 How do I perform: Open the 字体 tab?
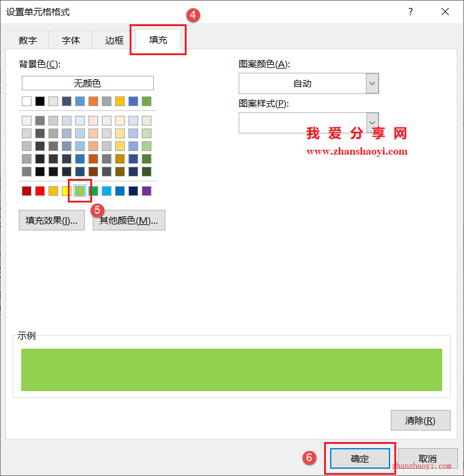[71, 40]
